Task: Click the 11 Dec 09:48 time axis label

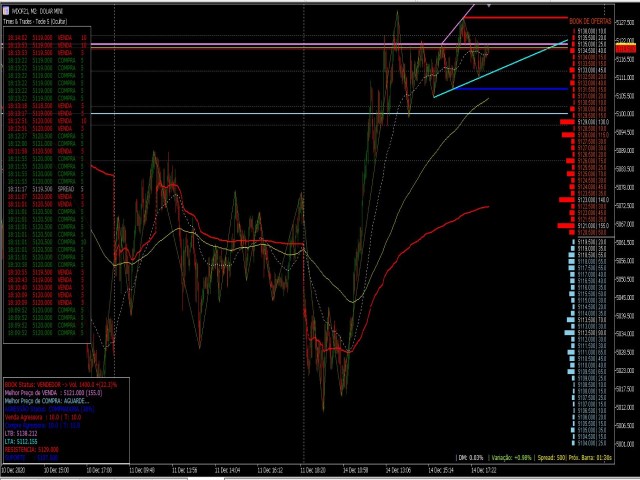Action: 142,470
